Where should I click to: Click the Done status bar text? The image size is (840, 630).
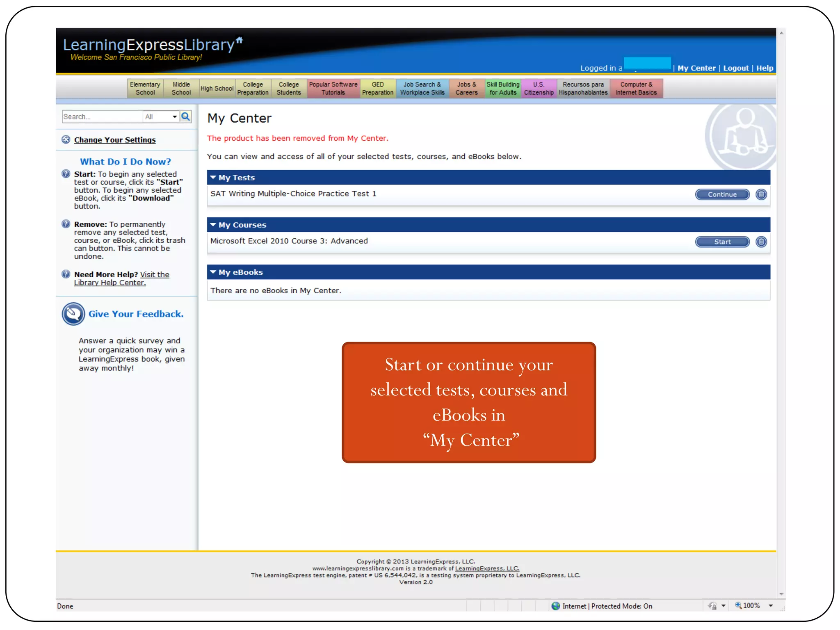point(65,606)
